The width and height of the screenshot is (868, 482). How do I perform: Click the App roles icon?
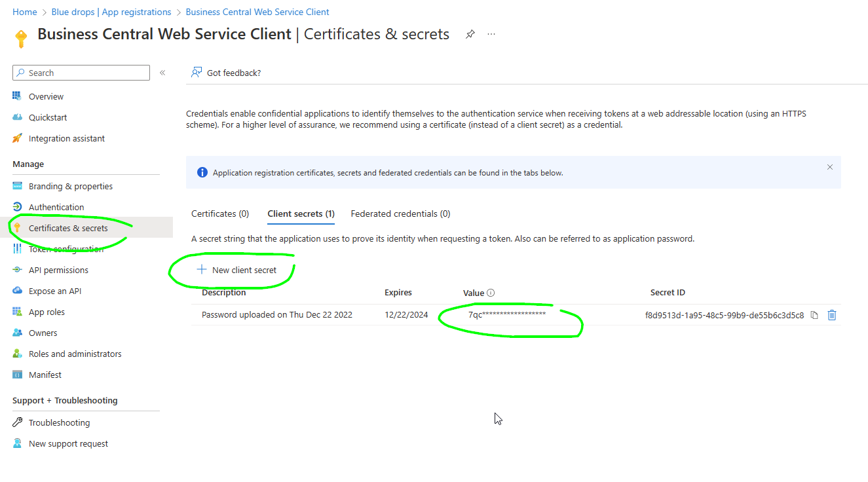pyautogui.click(x=17, y=312)
